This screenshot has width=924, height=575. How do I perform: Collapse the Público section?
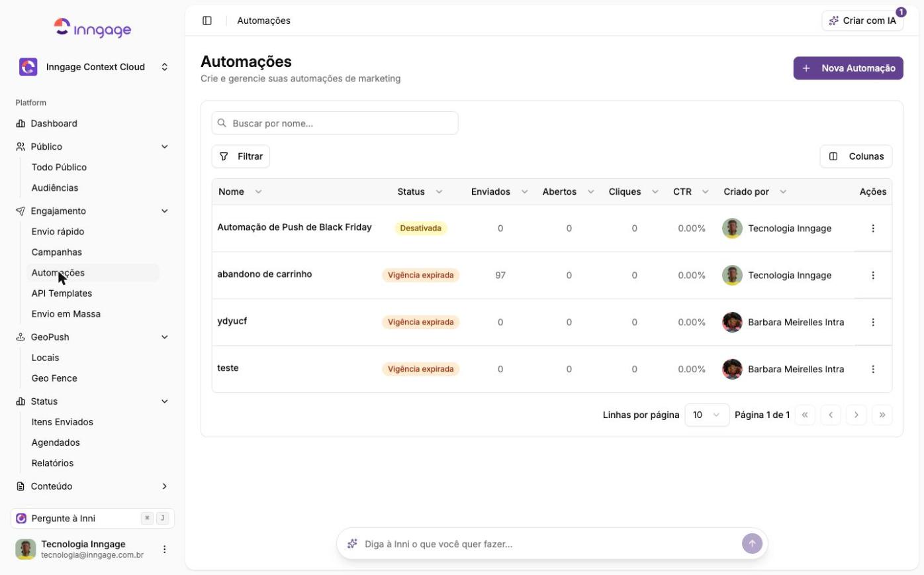(x=93, y=146)
